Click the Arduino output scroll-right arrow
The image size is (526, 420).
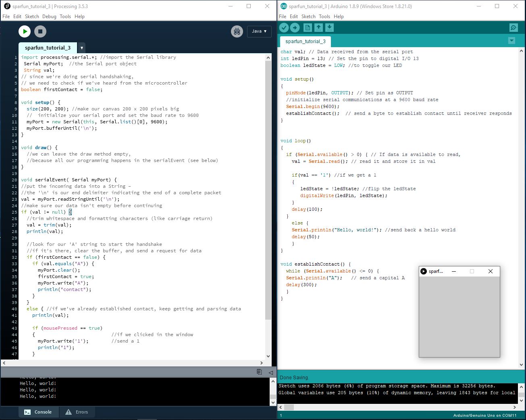coord(515,408)
